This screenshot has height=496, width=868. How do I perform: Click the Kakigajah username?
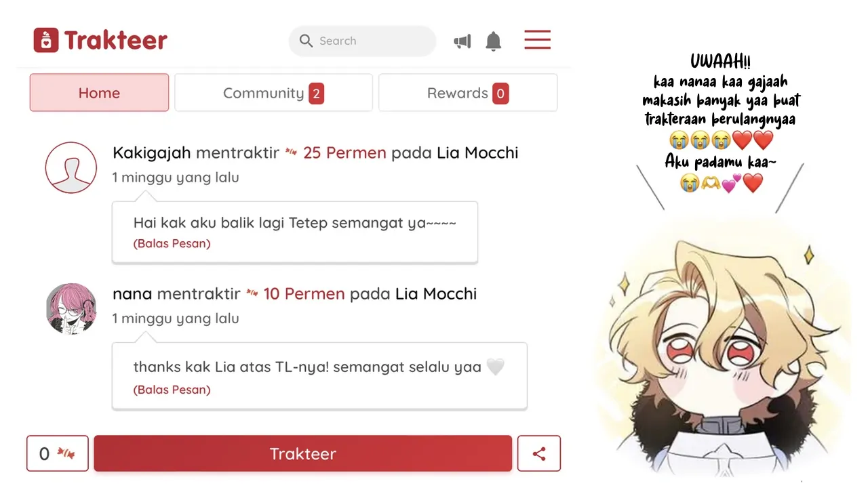[x=152, y=152]
